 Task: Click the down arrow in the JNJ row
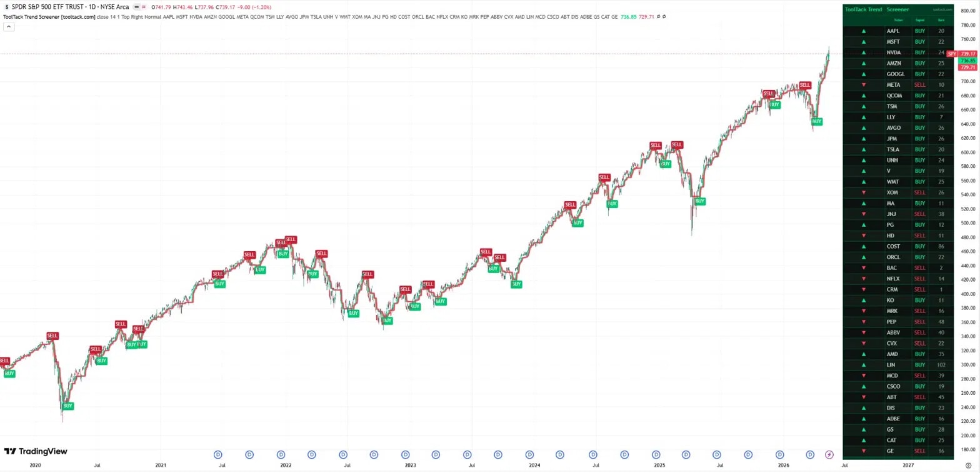864,214
